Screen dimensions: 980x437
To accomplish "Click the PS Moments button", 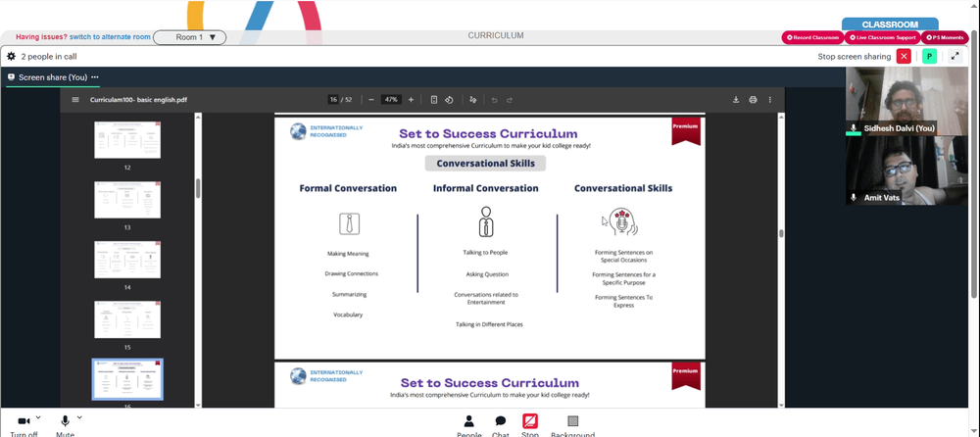I will (x=945, y=37).
